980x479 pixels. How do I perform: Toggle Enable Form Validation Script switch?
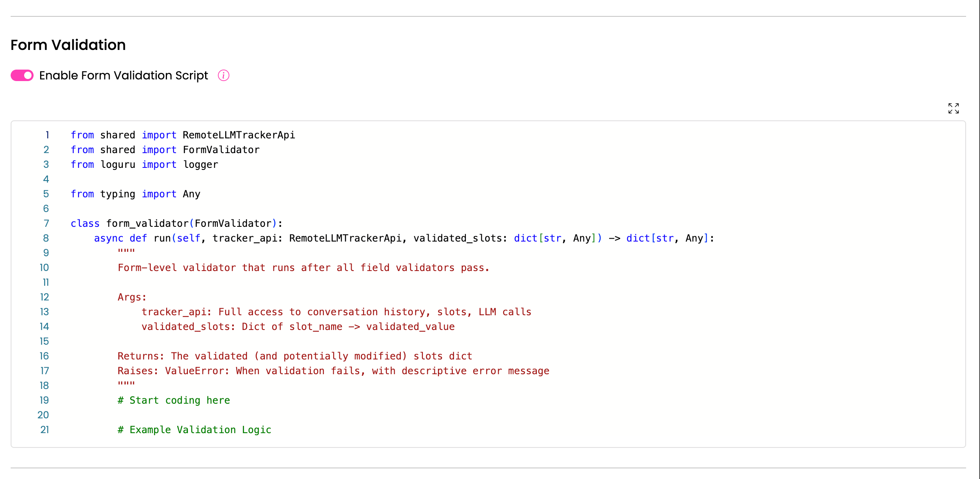click(x=22, y=75)
